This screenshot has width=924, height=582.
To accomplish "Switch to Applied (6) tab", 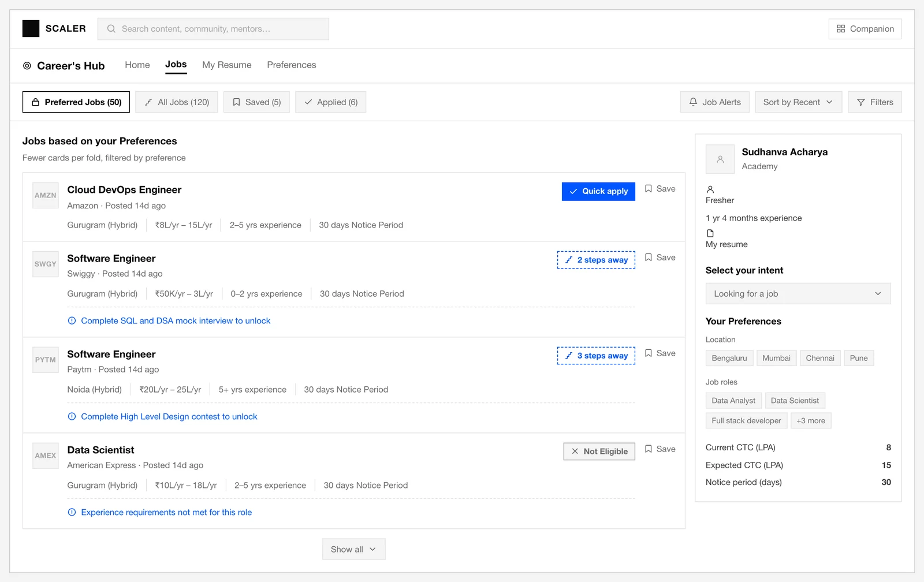I will (x=331, y=102).
